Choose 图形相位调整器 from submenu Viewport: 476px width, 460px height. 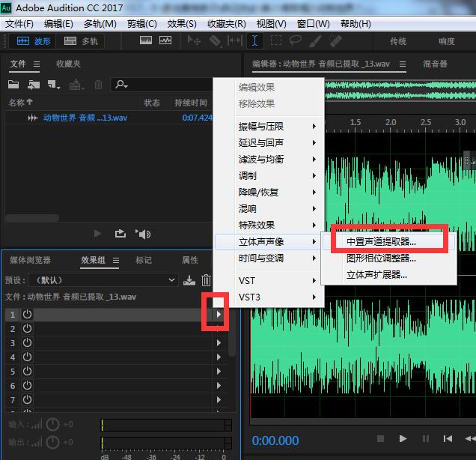point(389,258)
